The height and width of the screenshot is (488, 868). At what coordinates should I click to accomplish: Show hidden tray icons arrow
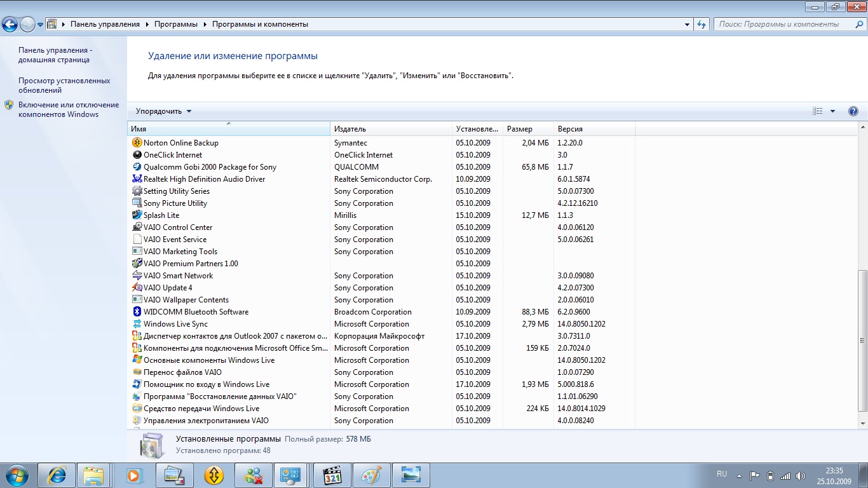click(739, 475)
